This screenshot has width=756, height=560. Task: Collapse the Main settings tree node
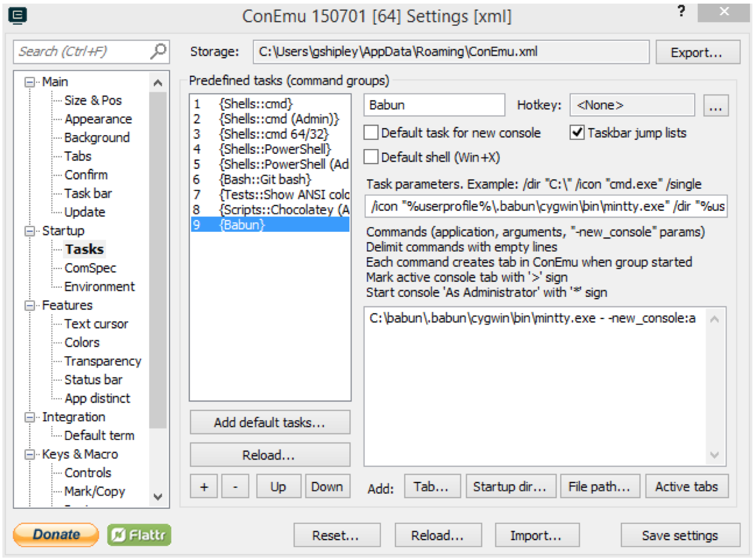coord(29,82)
